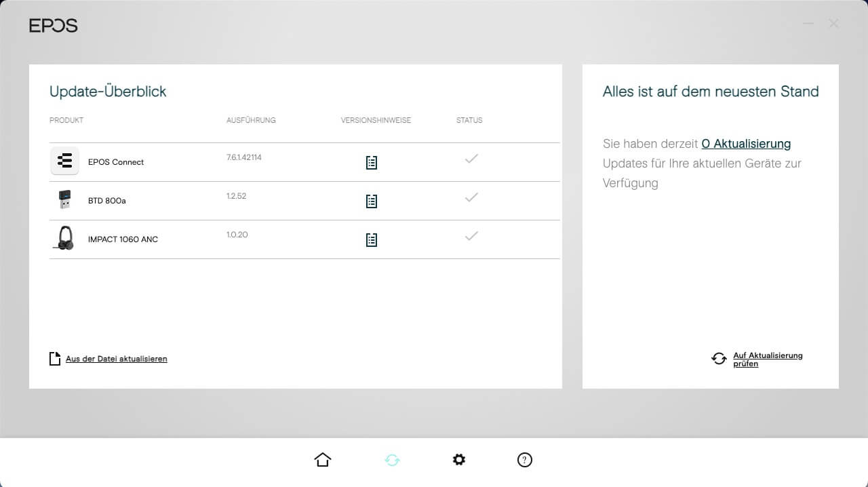Minimize the EPOS Connect window
Viewport: 868px width, 487px height.
click(808, 24)
